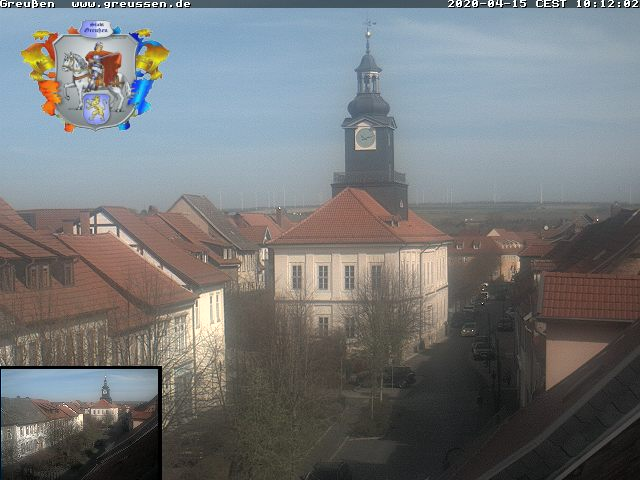This screenshot has width=640, height=480.
Task: Open the inset thumbnail view of the town
Action: click(x=81, y=423)
